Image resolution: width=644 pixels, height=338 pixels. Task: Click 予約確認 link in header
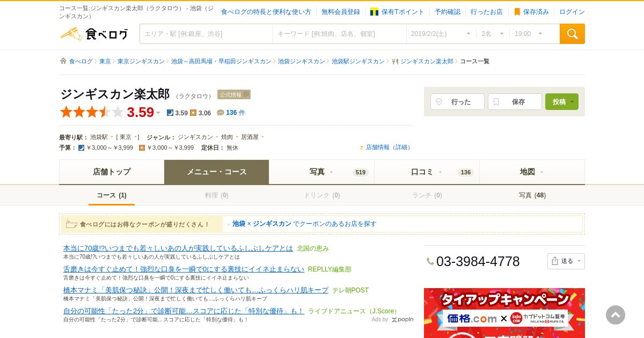448,12
